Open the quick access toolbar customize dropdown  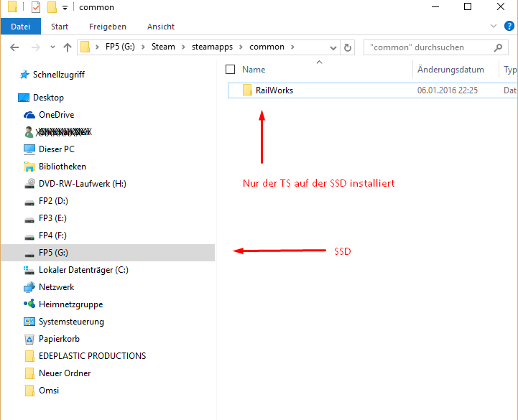65,8
